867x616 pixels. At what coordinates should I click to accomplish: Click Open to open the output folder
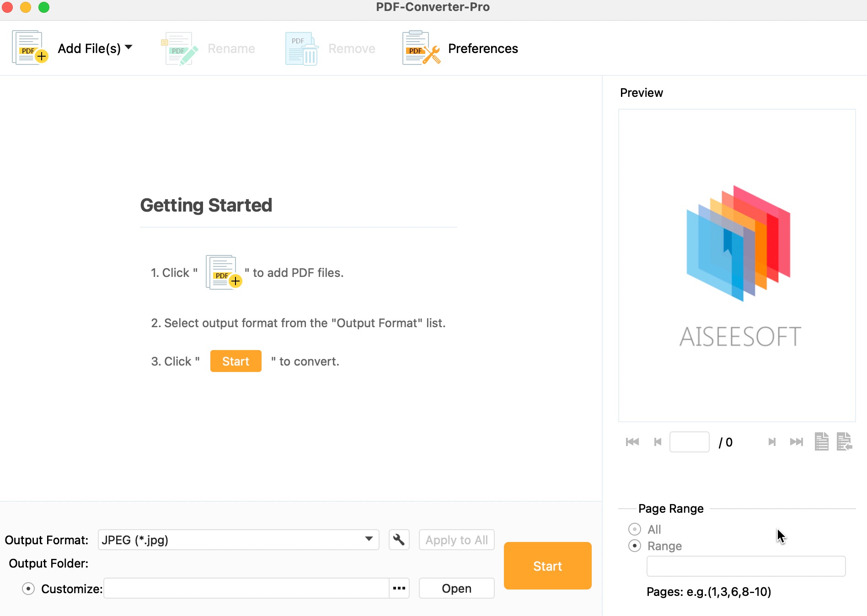click(456, 588)
